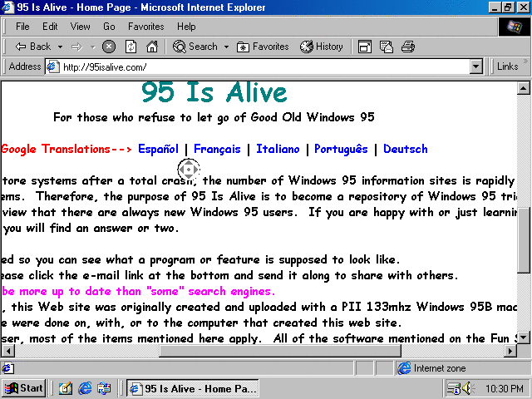The height and width of the screenshot is (399, 532).
Task: Open the Deutsch translation link
Action: point(406,149)
